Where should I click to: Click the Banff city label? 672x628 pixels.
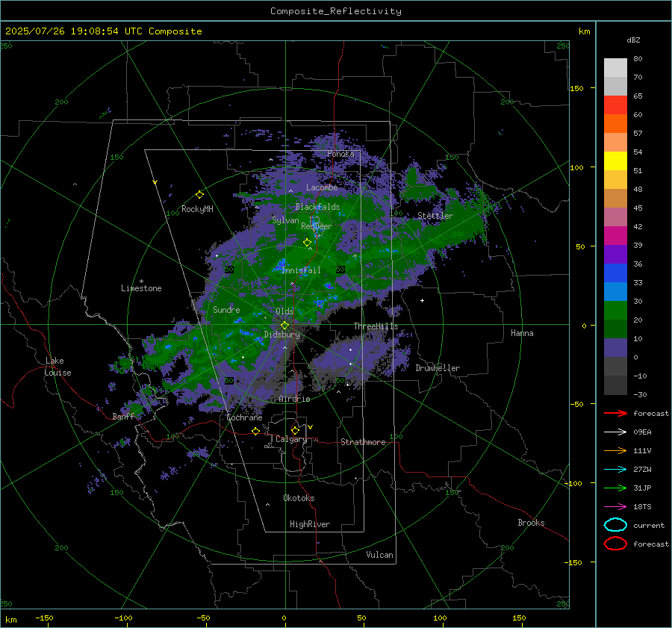(123, 417)
